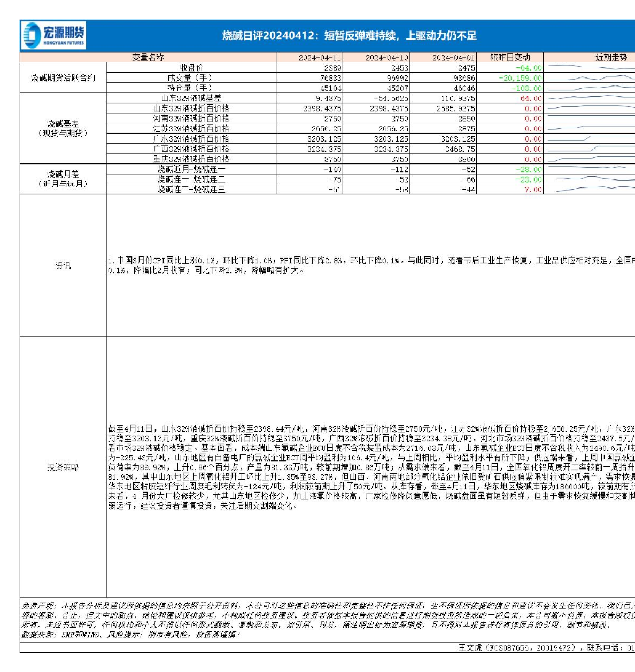The height and width of the screenshot is (672, 635).
Task: Select the 山东32%液碱基差 row label
Action: (191, 98)
